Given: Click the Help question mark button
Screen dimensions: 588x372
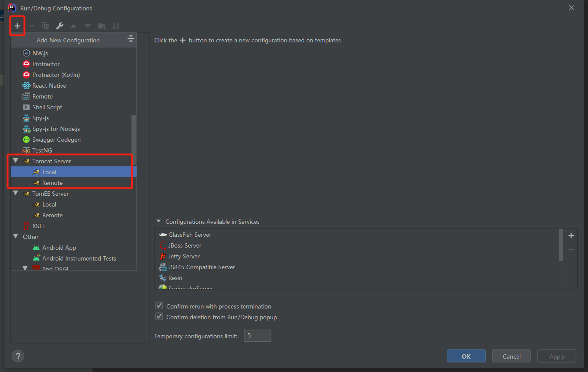Looking at the screenshot, I should [18, 356].
